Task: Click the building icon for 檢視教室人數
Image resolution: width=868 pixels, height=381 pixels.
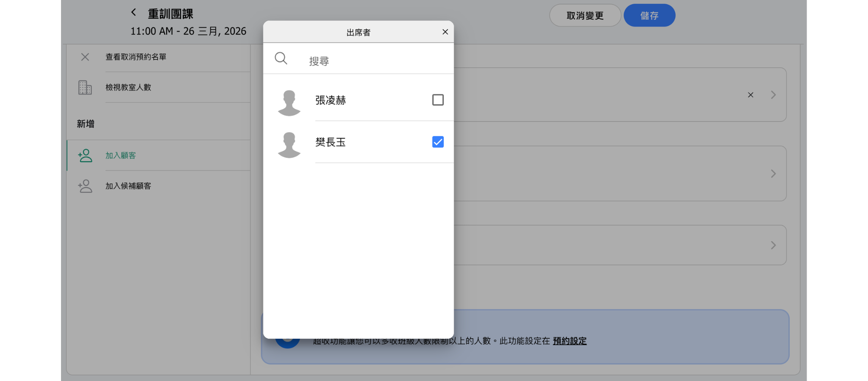Action: pyautogui.click(x=85, y=88)
